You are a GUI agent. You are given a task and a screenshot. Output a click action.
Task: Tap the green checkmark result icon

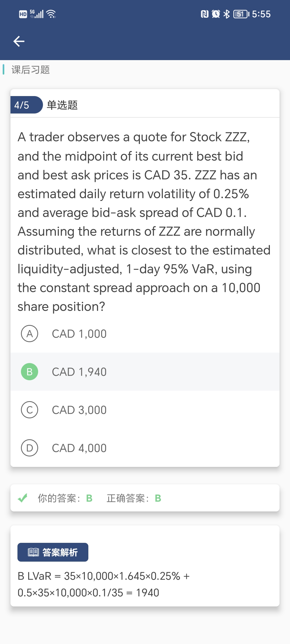coord(23,498)
